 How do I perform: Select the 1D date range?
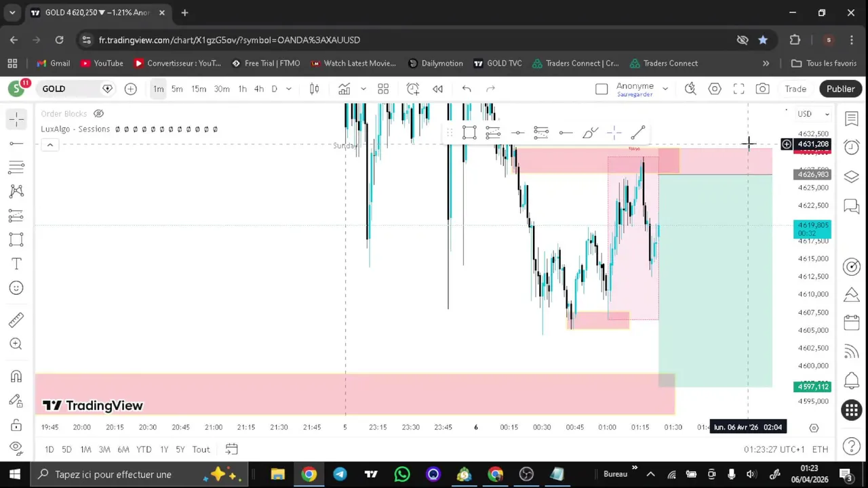pos(49,449)
